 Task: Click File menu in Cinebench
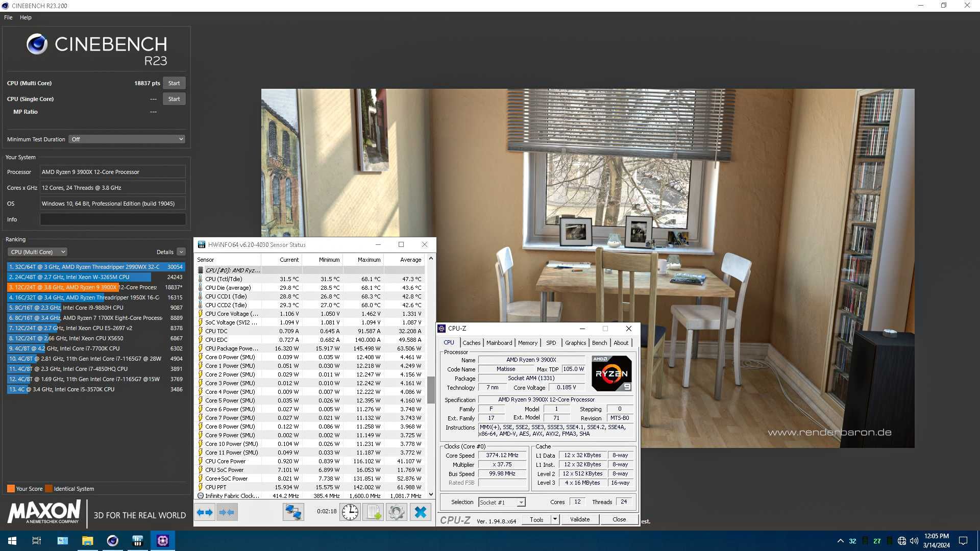click(8, 17)
